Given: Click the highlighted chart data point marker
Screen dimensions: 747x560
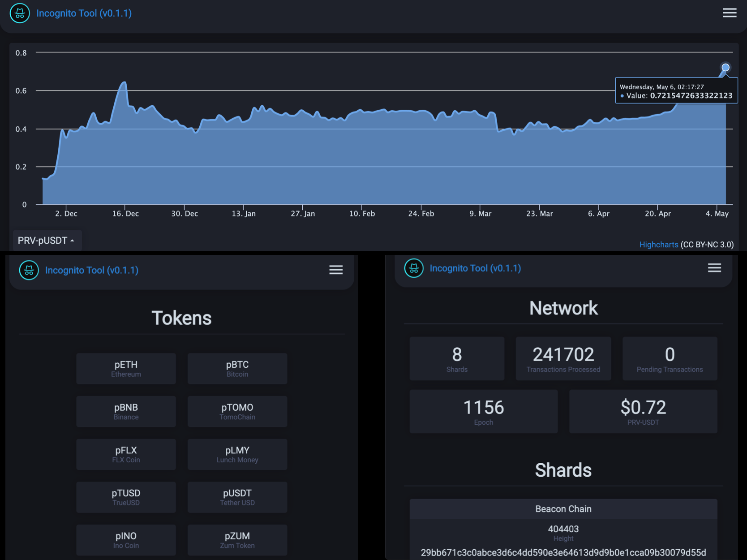Looking at the screenshot, I should [x=726, y=68].
